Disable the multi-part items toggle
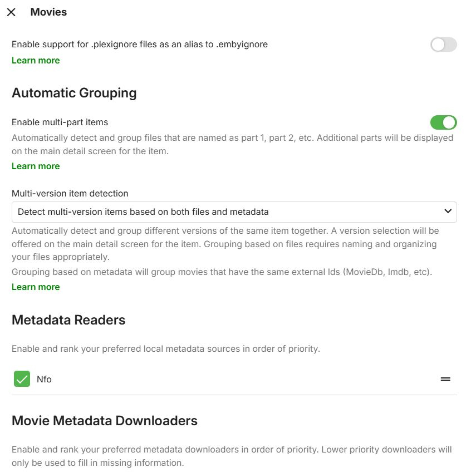Image resolution: width=476 pixels, height=472 pixels. click(443, 122)
